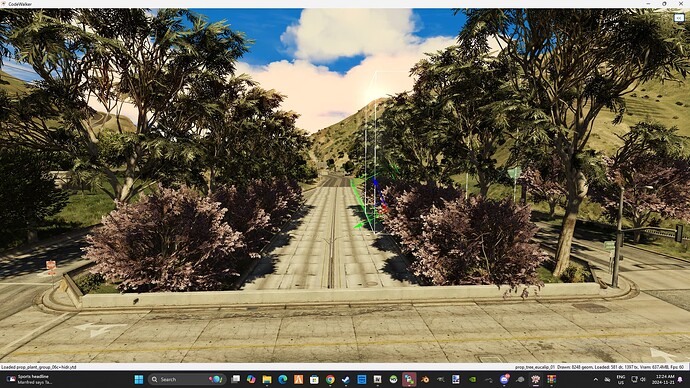Screen dimensions: 690x388
Task: Open the volume control in the tray
Action: click(x=642, y=379)
